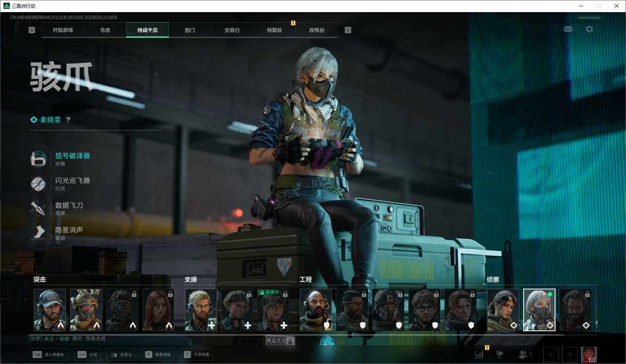This screenshot has width=626, height=364.
Task: Select the locked bearded engineer with glasses
Action: tap(352, 310)
